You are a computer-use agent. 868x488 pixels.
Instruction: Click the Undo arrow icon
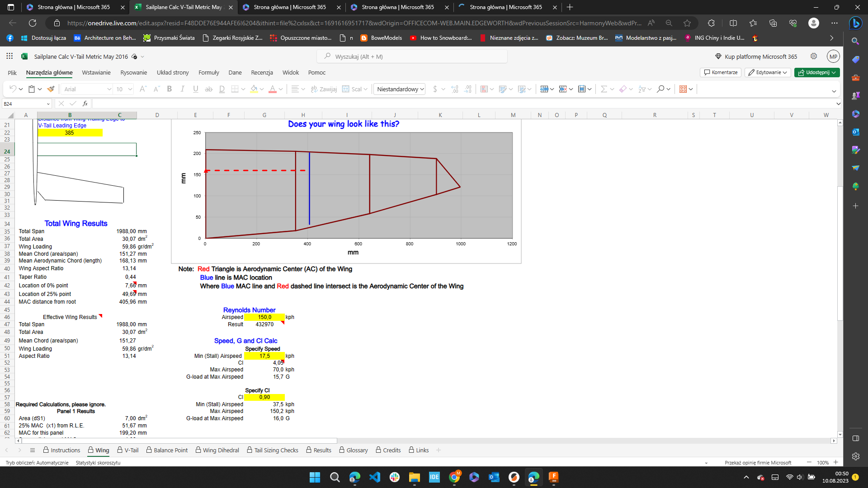[13, 89]
